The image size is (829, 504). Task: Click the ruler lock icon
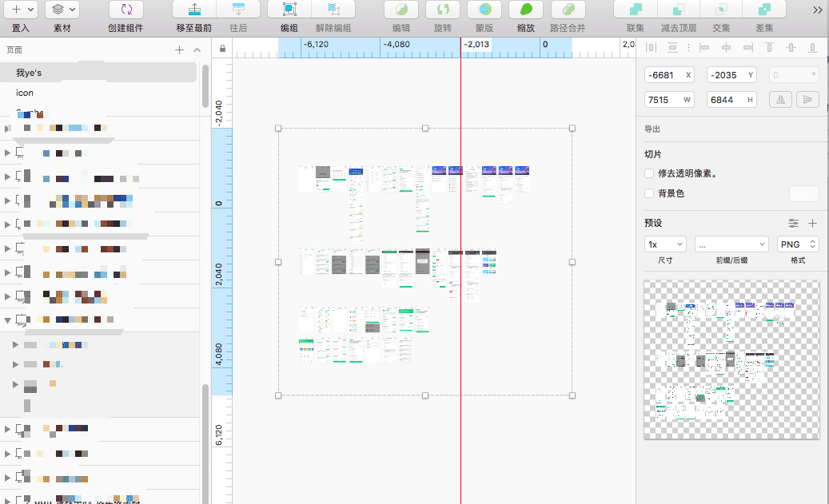point(222,49)
